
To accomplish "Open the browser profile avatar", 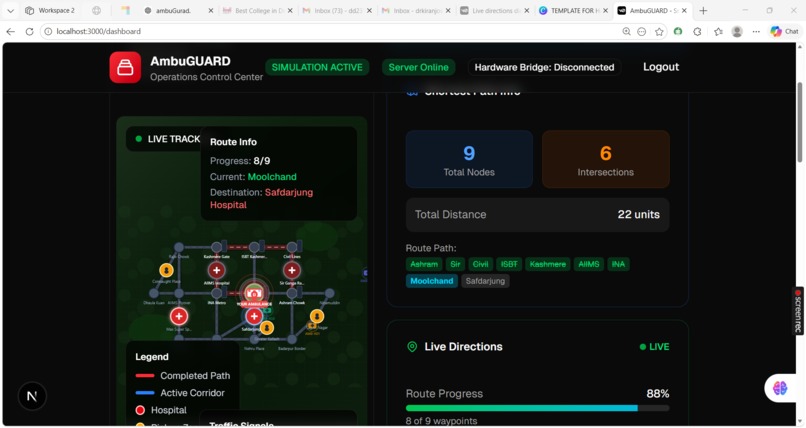I will tap(737, 31).
